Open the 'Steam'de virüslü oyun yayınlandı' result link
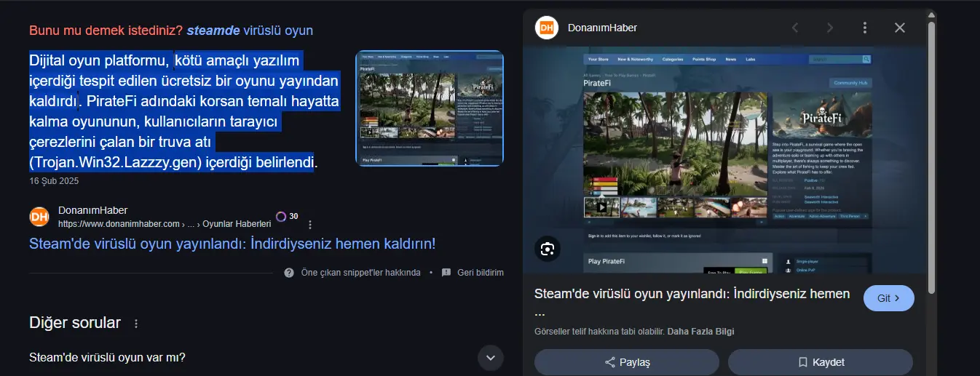This screenshot has height=376, width=980. (x=232, y=243)
